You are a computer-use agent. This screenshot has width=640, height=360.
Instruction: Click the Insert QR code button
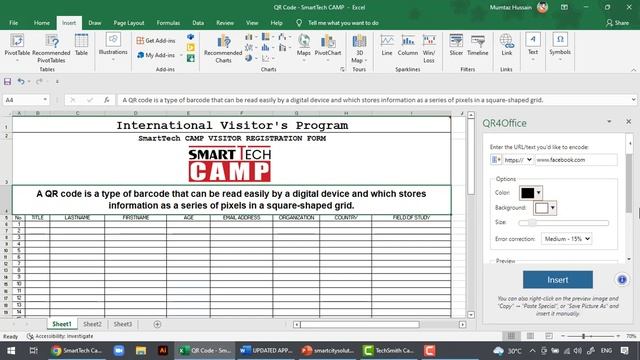coord(558,280)
